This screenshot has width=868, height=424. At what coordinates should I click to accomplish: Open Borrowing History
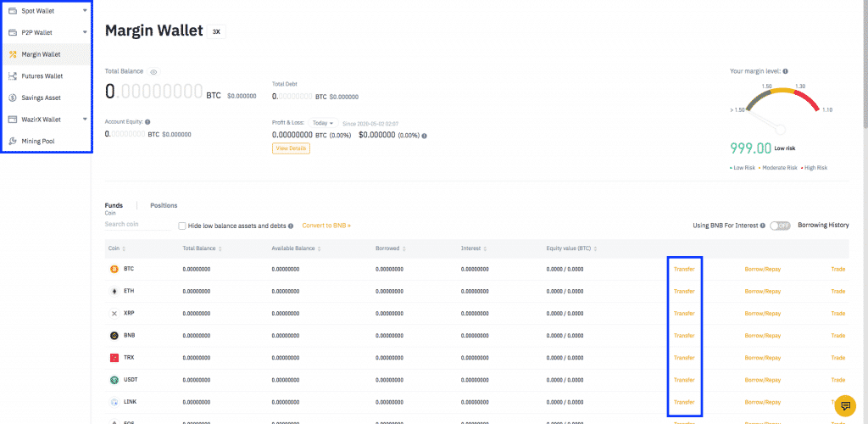click(823, 226)
